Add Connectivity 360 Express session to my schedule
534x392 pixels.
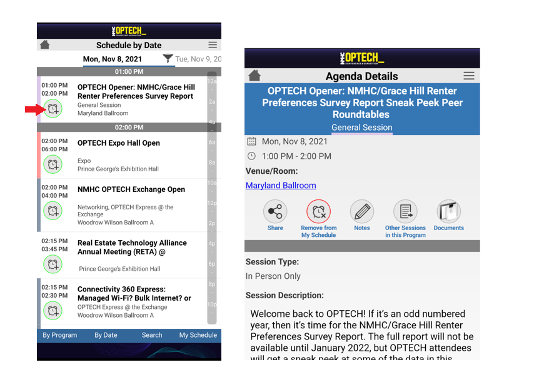[53, 311]
